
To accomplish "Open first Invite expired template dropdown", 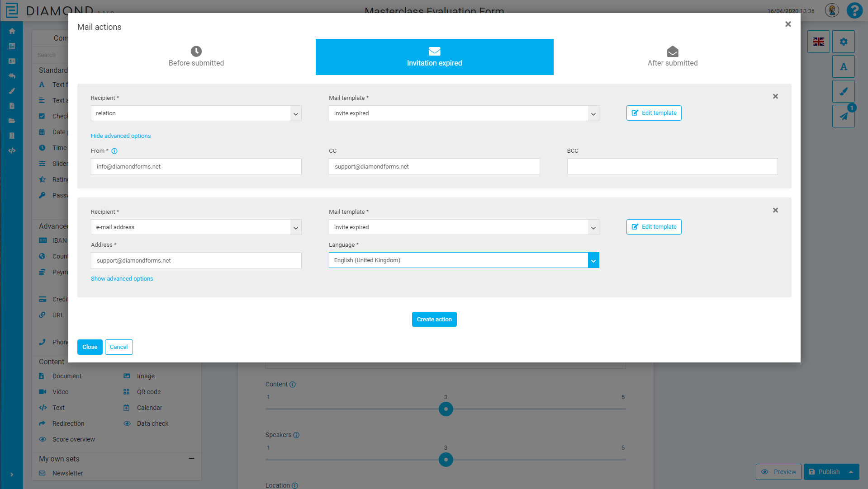I will click(x=464, y=113).
